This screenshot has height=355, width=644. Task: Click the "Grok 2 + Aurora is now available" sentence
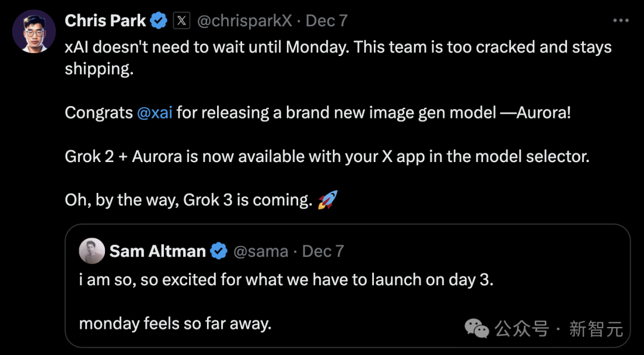[327, 157]
